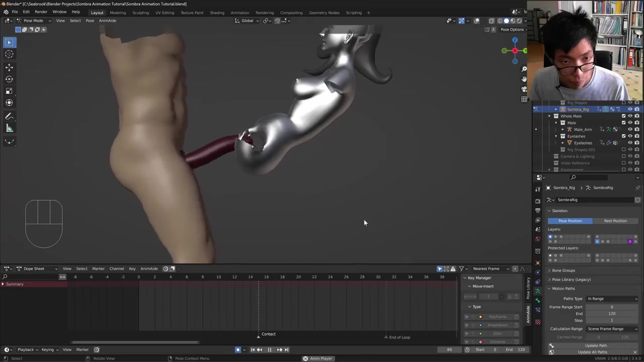Click the Pose Position button
644x362 pixels.
click(570, 221)
